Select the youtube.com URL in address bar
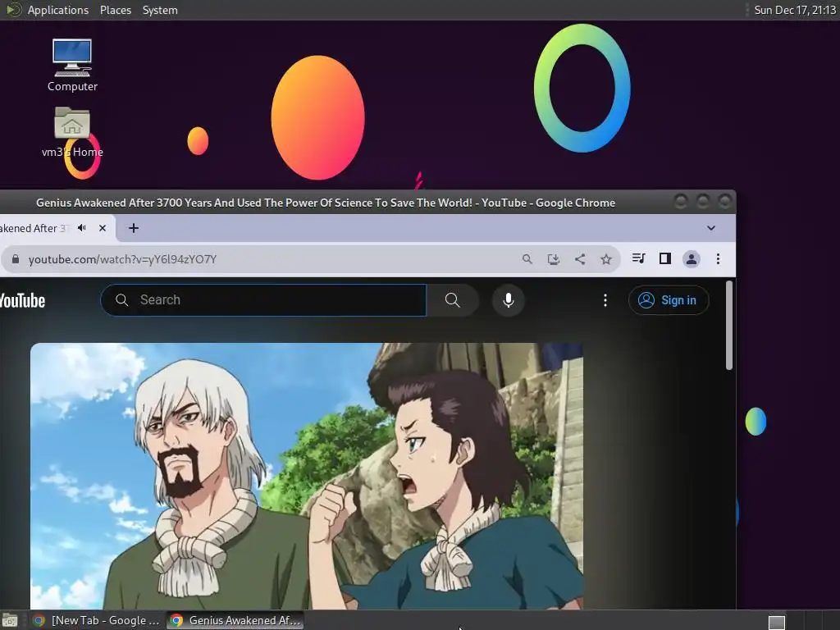The width and height of the screenshot is (840, 630). coord(123,259)
